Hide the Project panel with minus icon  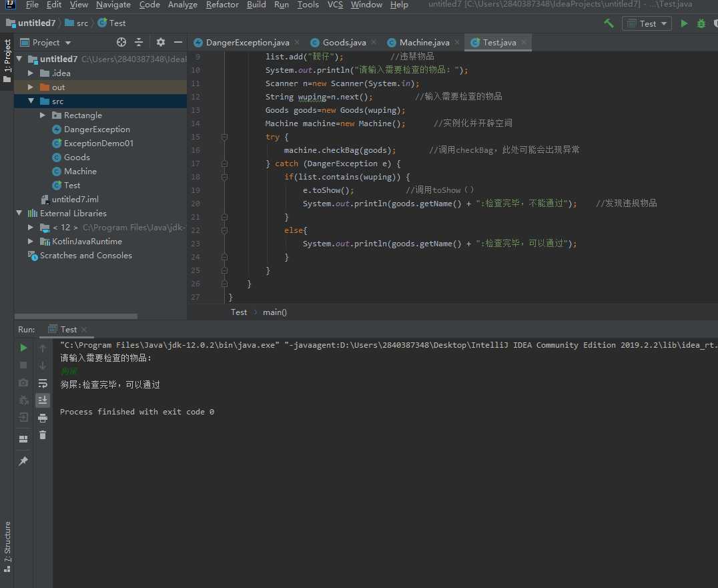click(x=178, y=42)
